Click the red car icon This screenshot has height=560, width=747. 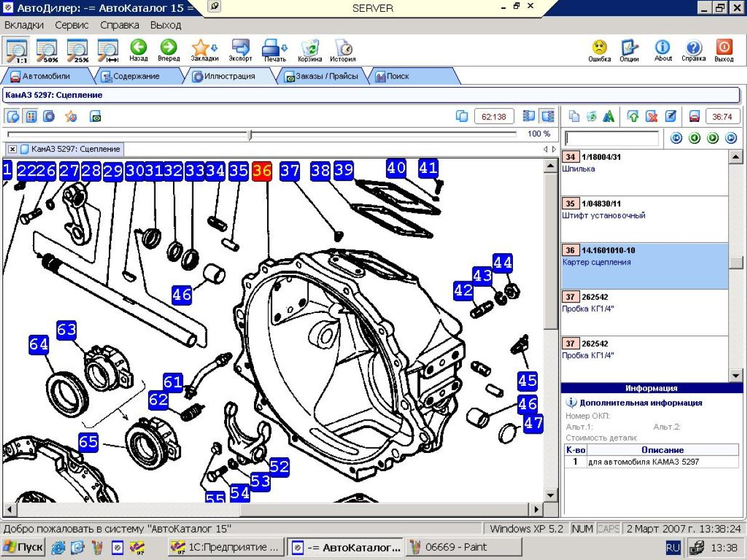coord(695,116)
